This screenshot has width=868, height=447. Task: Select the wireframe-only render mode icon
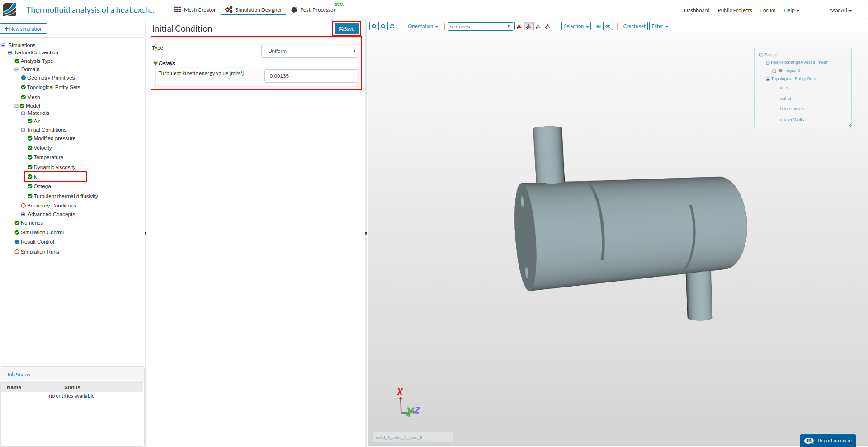(x=538, y=26)
